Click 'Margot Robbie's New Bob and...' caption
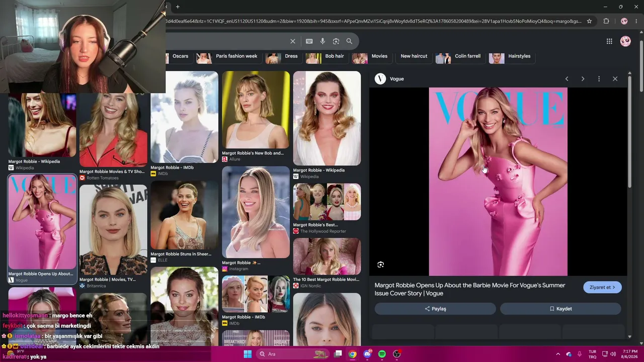644x362 pixels. [253, 153]
